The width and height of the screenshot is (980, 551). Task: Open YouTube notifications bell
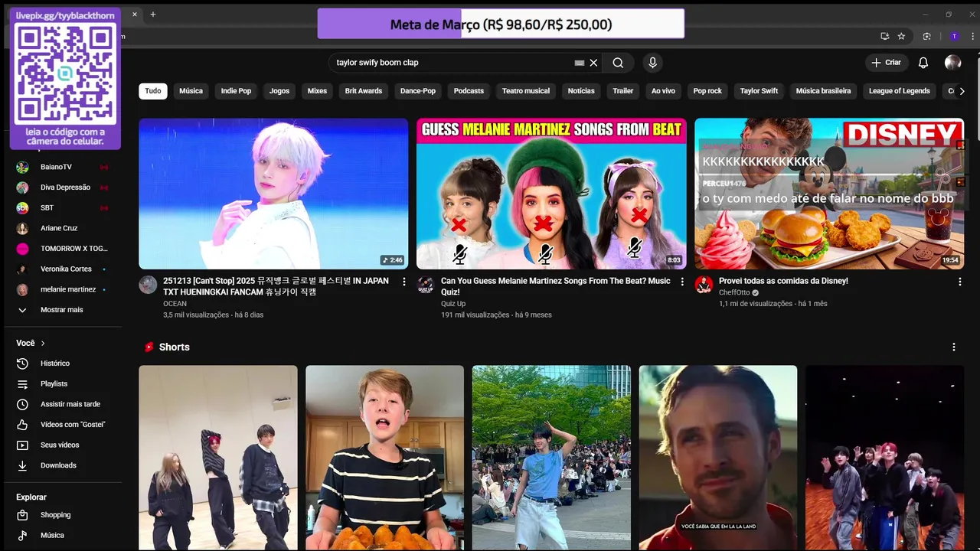click(923, 63)
